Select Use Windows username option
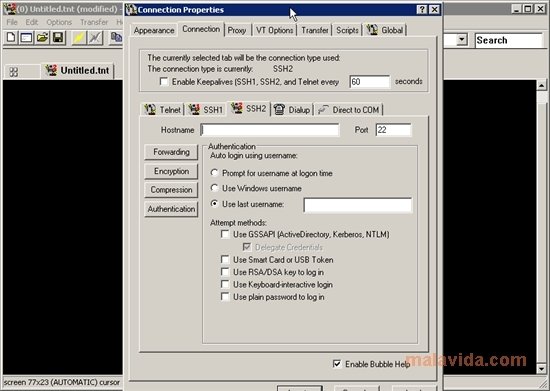Screen dimensions: 550x391 pos(214,188)
